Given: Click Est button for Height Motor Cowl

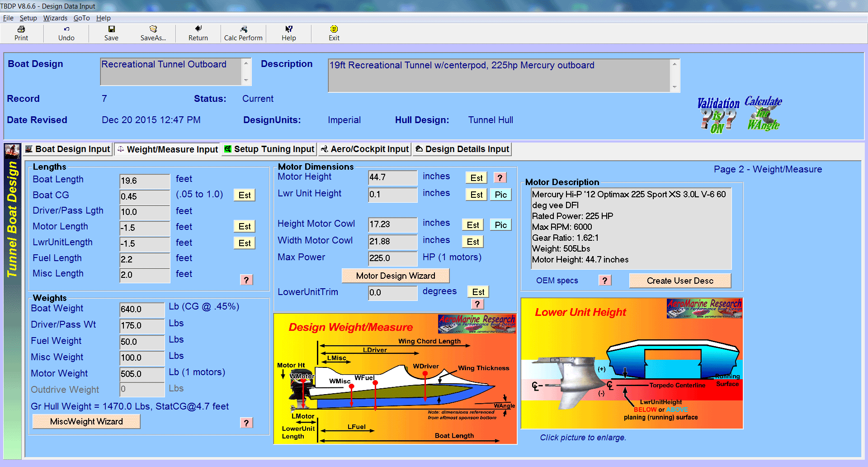Looking at the screenshot, I should click(x=473, y=225).
